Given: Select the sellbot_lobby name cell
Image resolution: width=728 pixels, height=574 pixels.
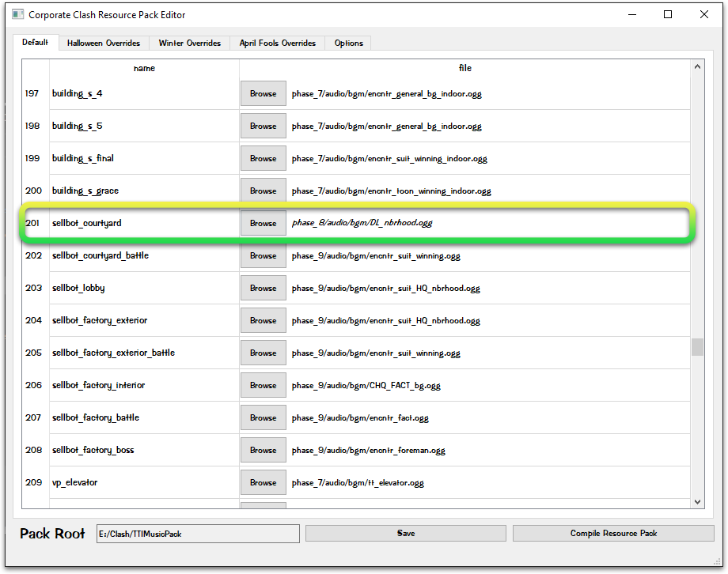Looking at the screenshot, I should tap(144, 288).
